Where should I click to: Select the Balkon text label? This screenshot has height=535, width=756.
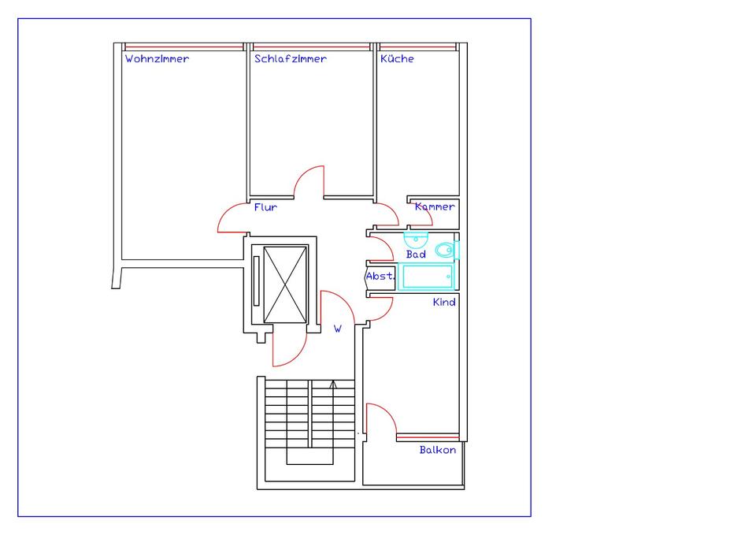[x=437, y=450]
